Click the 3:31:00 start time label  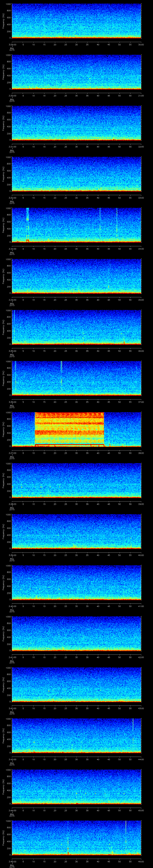(12, 147)
